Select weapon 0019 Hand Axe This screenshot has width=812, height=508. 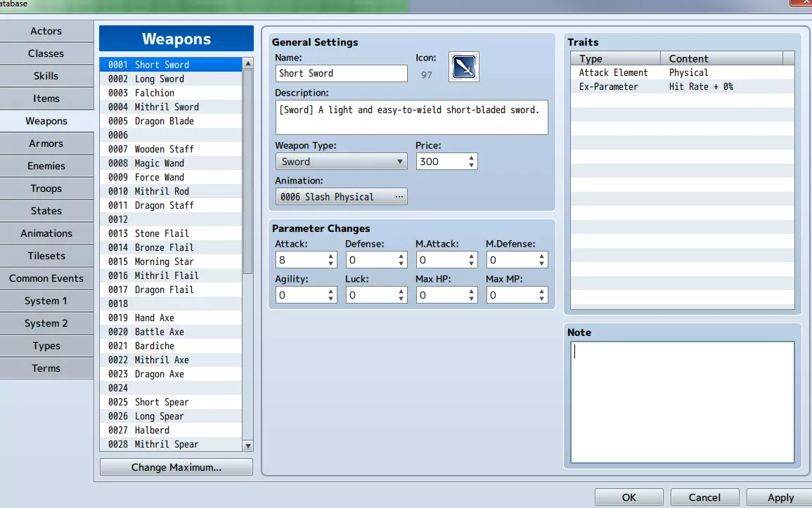coord(170,318)
